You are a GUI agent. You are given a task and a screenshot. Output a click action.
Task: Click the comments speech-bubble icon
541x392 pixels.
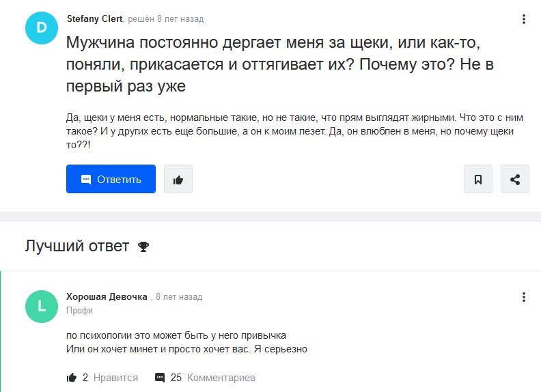[160, 378]
